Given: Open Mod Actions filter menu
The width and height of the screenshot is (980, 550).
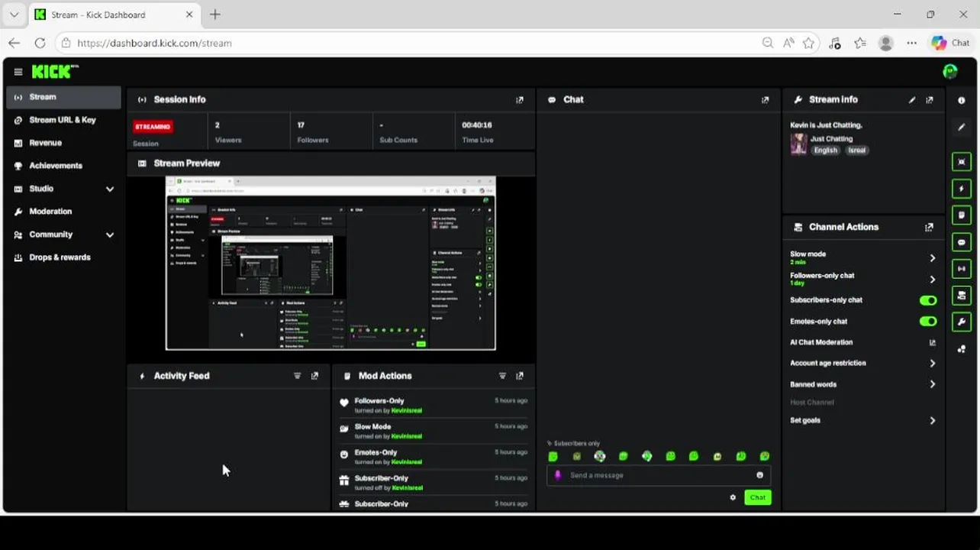Looking at the screenshot, I should pyautogui.click(x=502, y=376).
